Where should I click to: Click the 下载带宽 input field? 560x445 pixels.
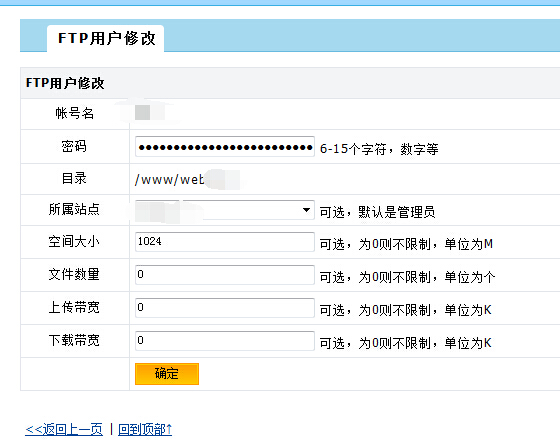coord(225,340)
